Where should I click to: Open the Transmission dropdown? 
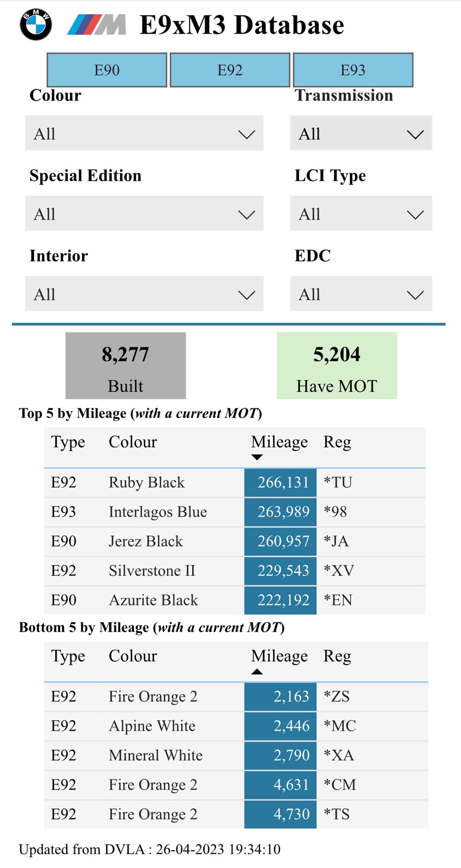click(x=361, y=133)
